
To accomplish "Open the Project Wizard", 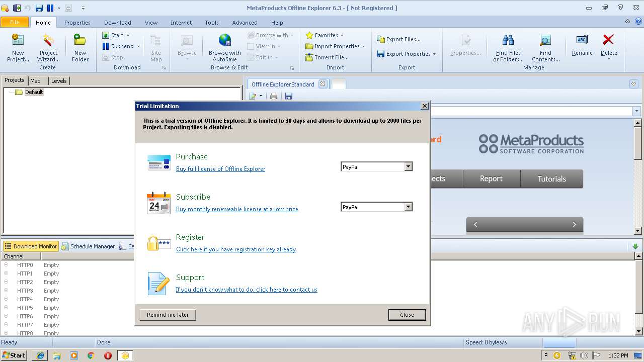I will click(x=48, y=48).
